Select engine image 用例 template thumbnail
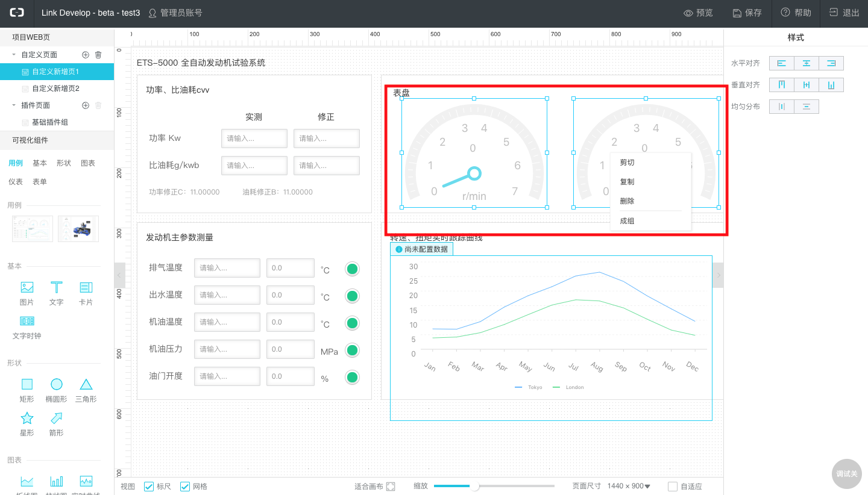Image resolution: width=868 pixels, height=495 pixels. click(78, 229)
